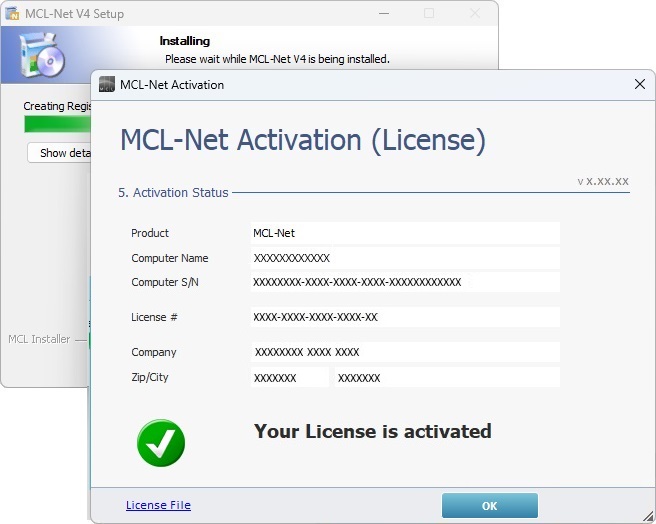656x524 pixels.
Task: Click the installer progress bar in Setup window
Action: click(57, 124)
